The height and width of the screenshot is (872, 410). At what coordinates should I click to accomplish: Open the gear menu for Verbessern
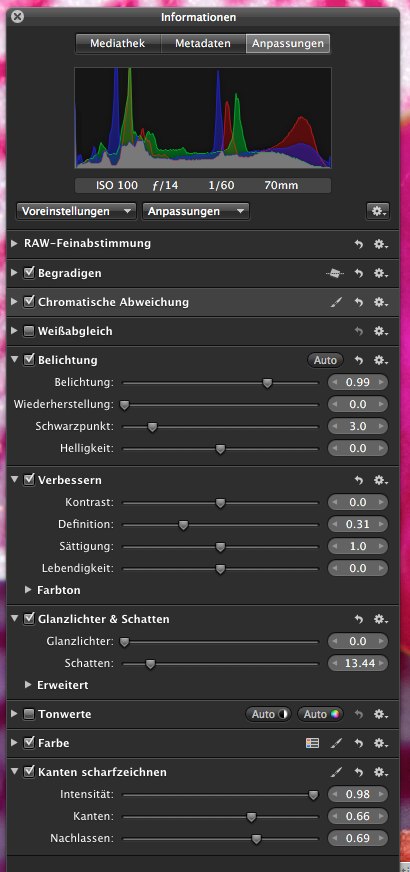coord(381,480)
